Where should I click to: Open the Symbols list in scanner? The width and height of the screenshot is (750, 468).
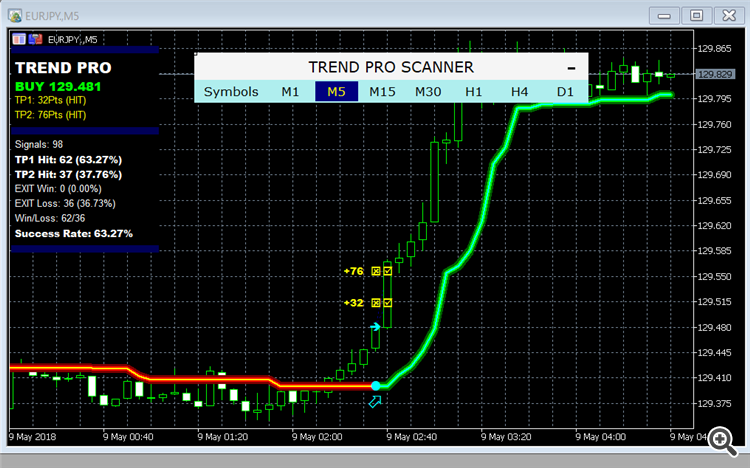[231, 91]
